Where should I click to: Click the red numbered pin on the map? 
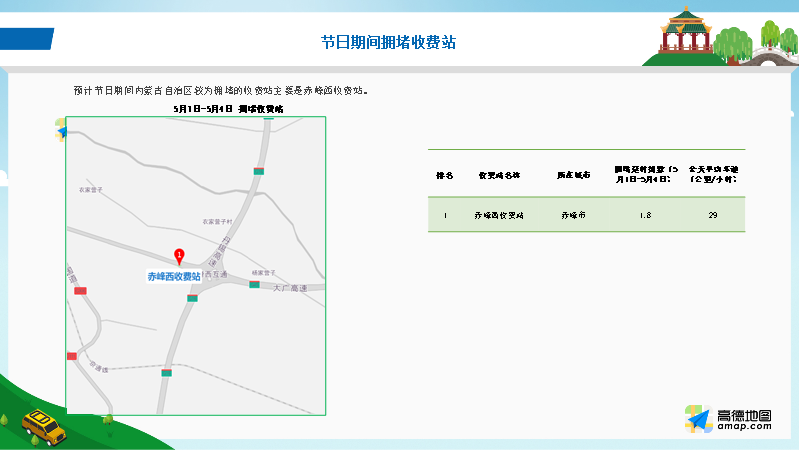pos(179,256)
